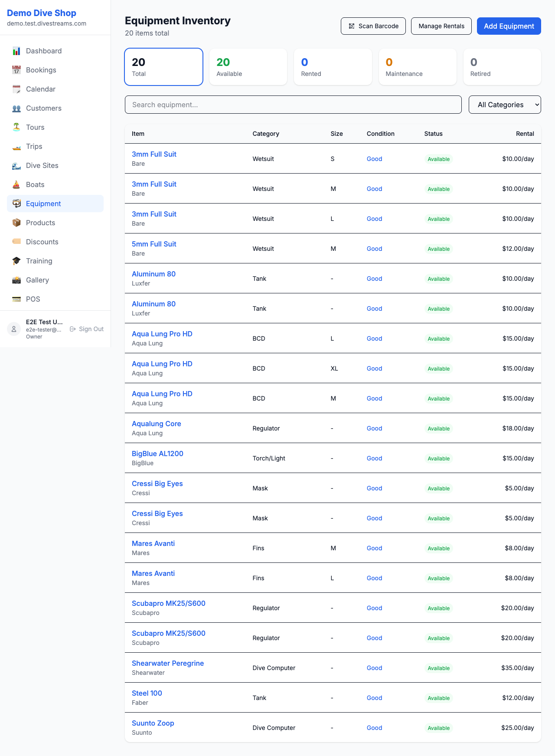This screenshot has width=555, height=756.
Task: Select the Discounts sidebar item
Action: pyautogui.click(x=42, y=242)
